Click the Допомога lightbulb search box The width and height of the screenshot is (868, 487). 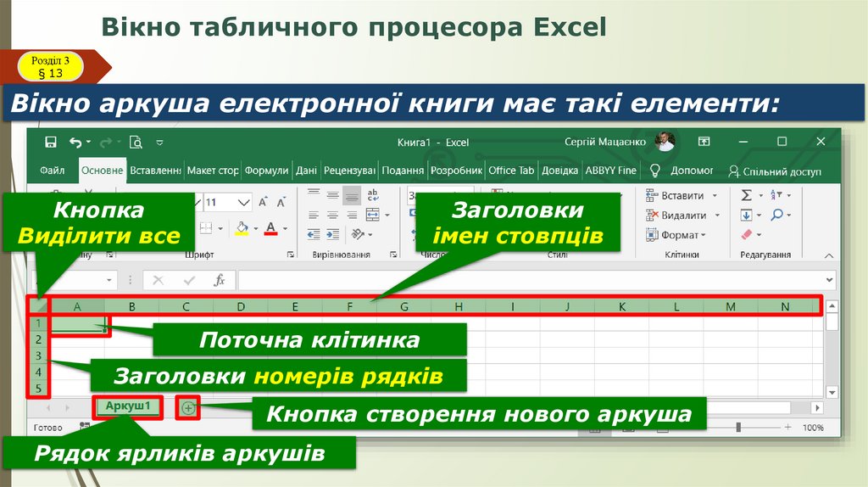tap(682, 171)
